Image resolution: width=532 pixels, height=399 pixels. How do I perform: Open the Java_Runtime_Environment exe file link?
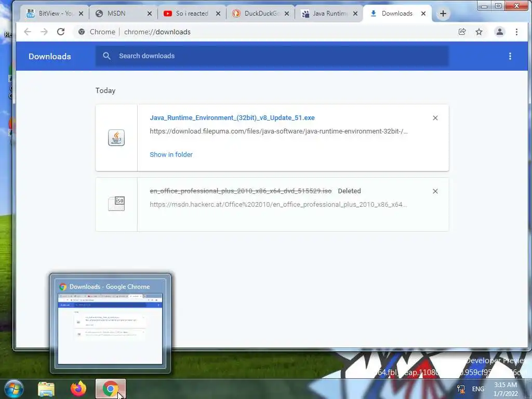232,118
